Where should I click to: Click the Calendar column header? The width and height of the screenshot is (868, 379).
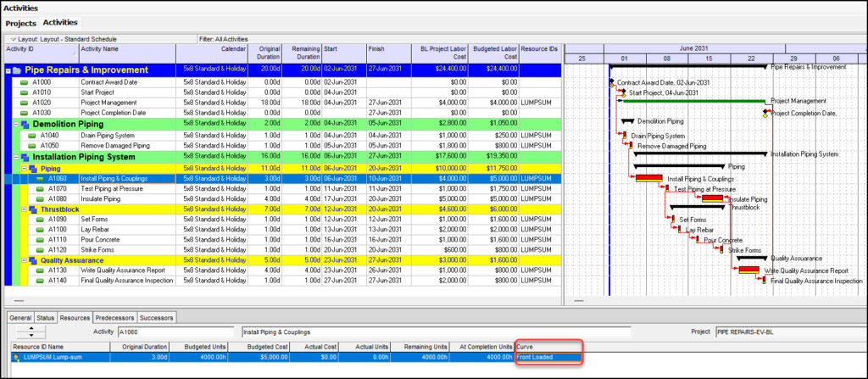pyautogui.click(x=212, y=53)
